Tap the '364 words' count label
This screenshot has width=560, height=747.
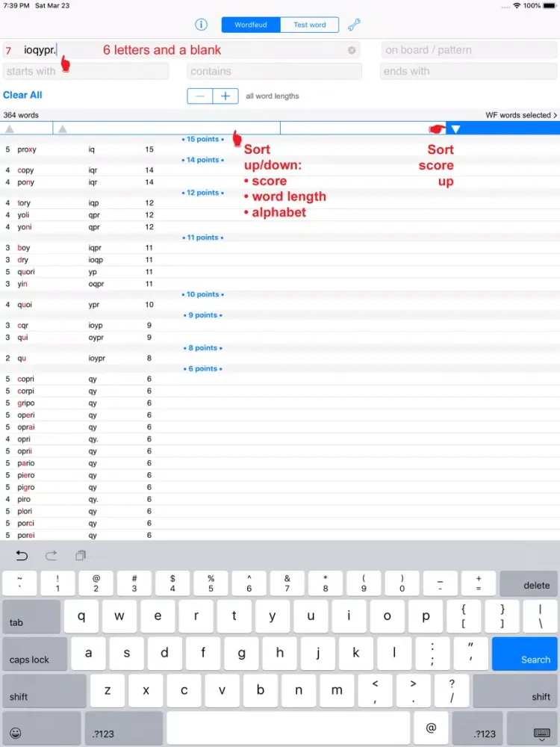[21, 115]
